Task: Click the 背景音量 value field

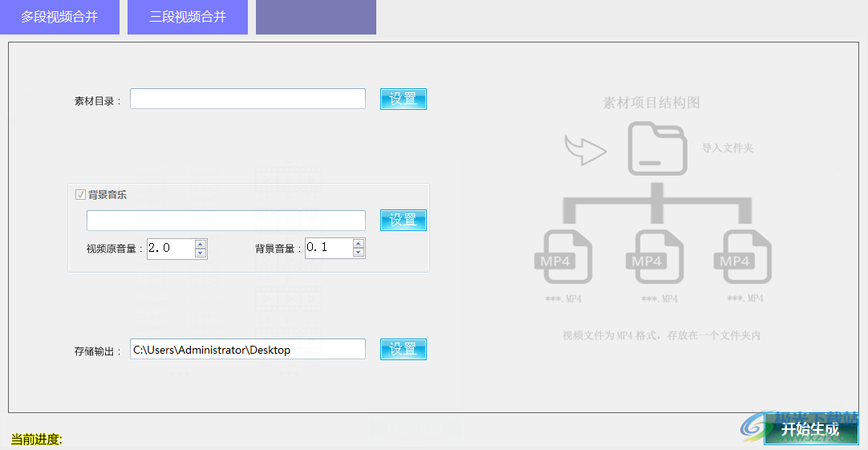Action: (329, 248)
